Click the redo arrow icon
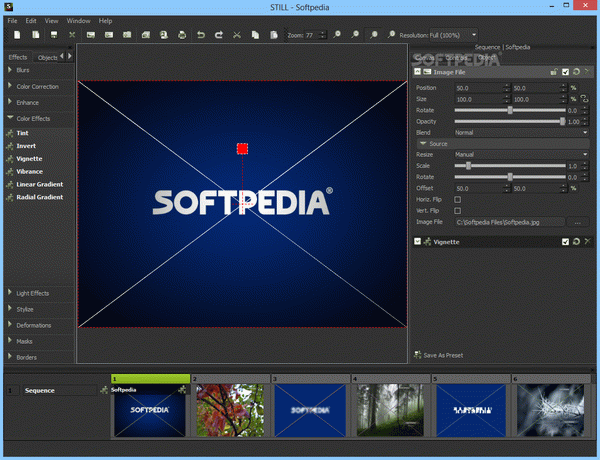600x460 pixels. tap(218, 35)
